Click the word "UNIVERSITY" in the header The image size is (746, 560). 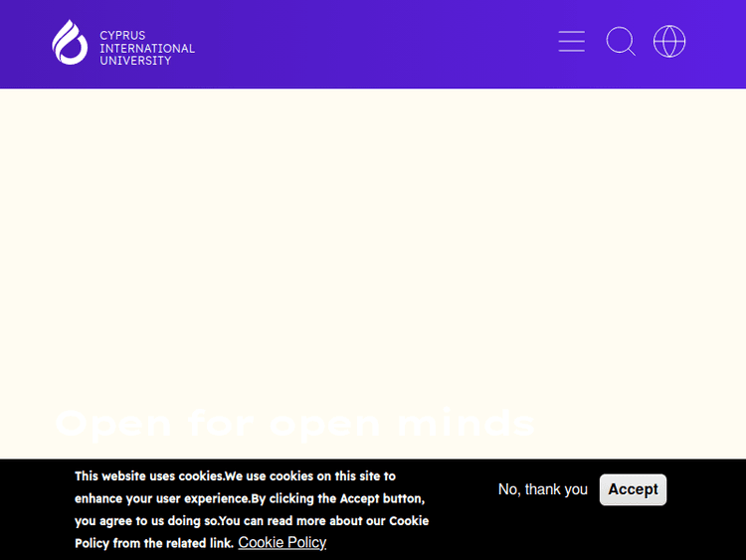pos(135,61)
